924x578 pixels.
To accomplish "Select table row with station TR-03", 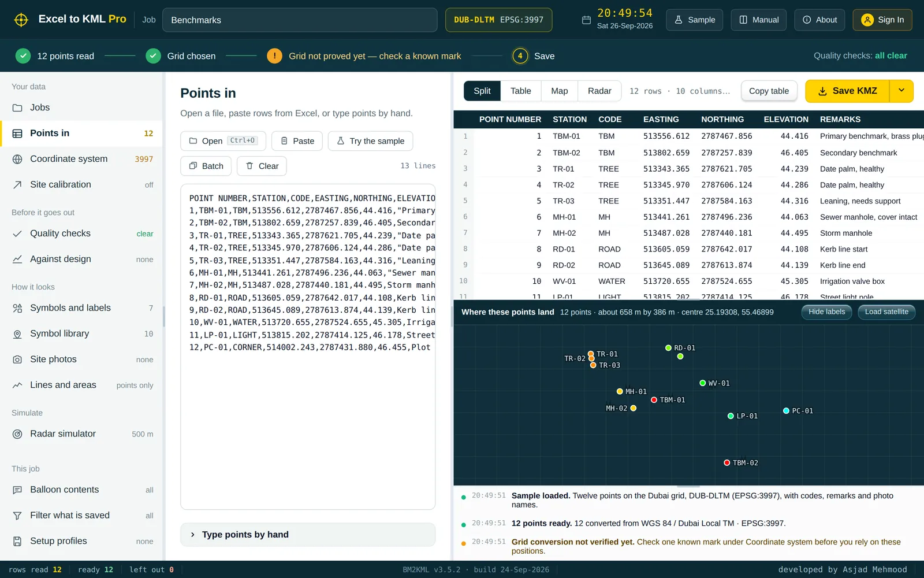I will (x=688, y=201).
